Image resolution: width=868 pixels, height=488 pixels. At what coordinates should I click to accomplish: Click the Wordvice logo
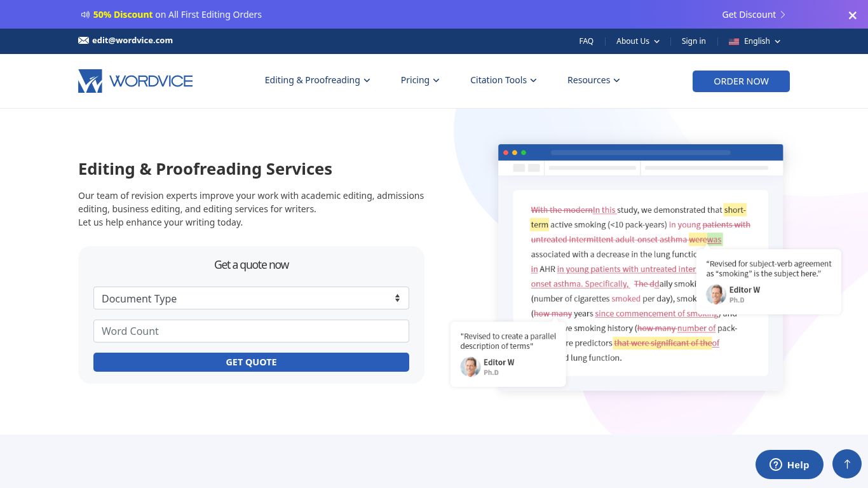tap(135, 81)
